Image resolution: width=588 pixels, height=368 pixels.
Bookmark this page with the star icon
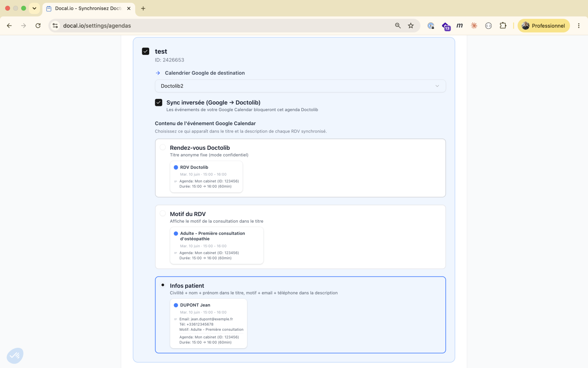tap(411, 26)
